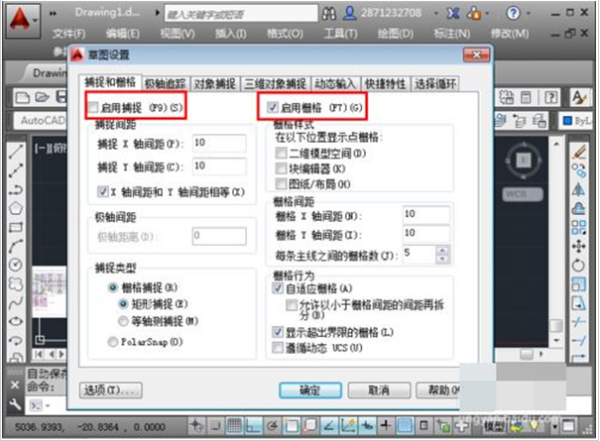The image size is (600, 441).
Task: Select the Ellipse tool
Action: [x=16, y=321]
